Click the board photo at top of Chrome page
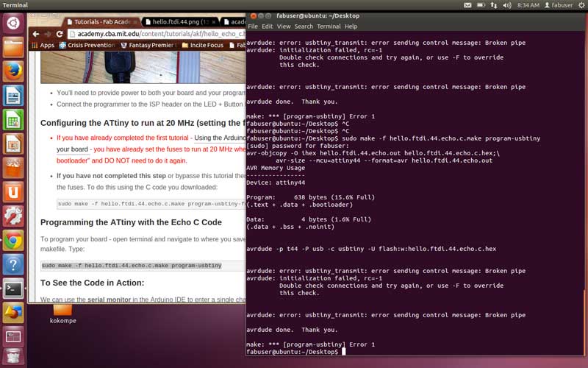This screenshot has height=368, width=588. point(143,68)
